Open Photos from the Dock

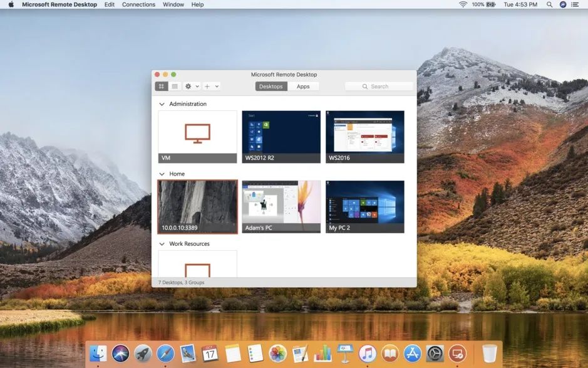278,354
